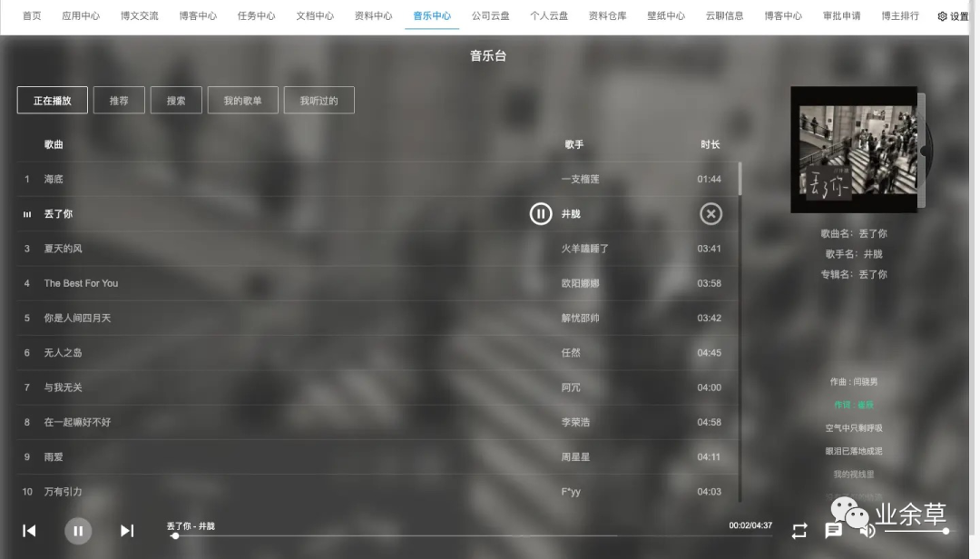Click the artist name F*yy
The width and height of the screenshot is (980, 559).
pyautogui.click(x=571, y=492)
